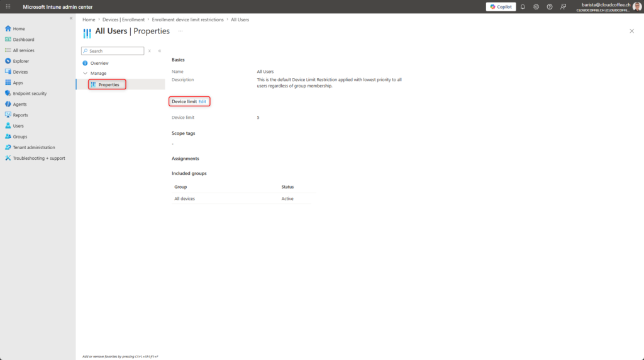Viewport: 644px width, 360px height.
Task: Click the All devices group cell
Action: tap(184, 199)
